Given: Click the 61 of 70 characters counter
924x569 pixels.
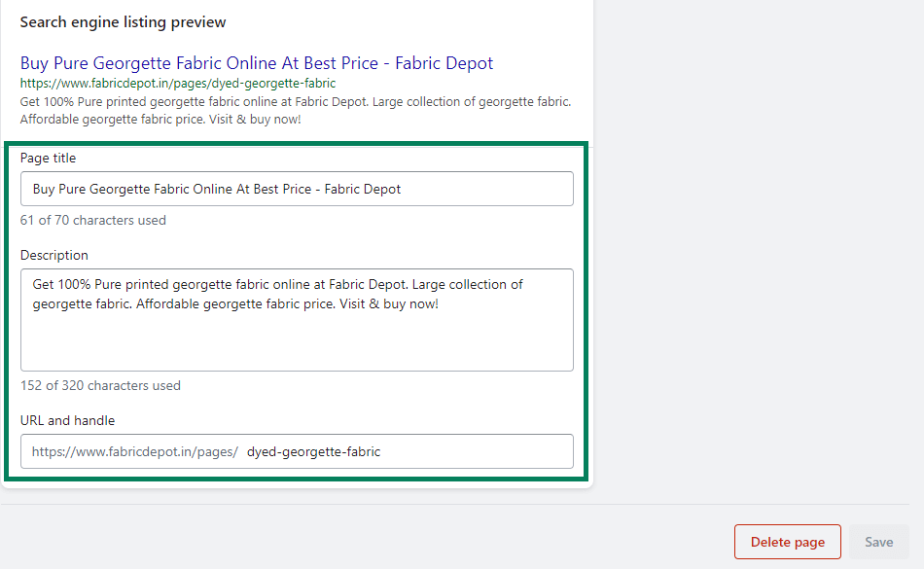Looking at the screenshot, I should pos(93,220).
